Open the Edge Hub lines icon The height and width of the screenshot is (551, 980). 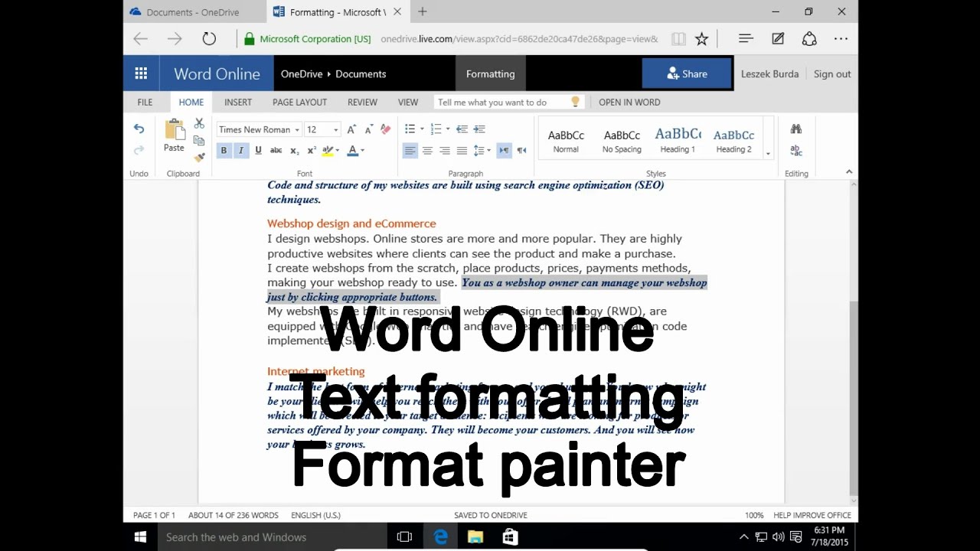tap(746, 38)
